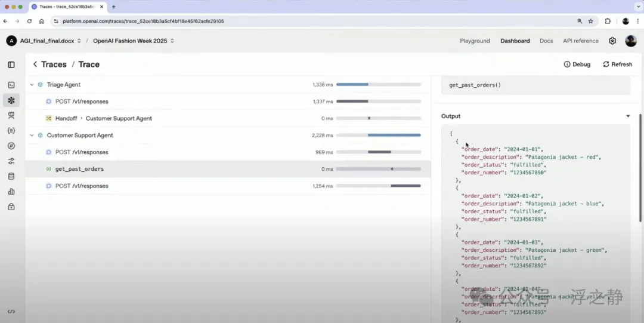Toggle the sidebar panel icon
The height and width of the screenshot is (323, 644).
click(11, 64)
